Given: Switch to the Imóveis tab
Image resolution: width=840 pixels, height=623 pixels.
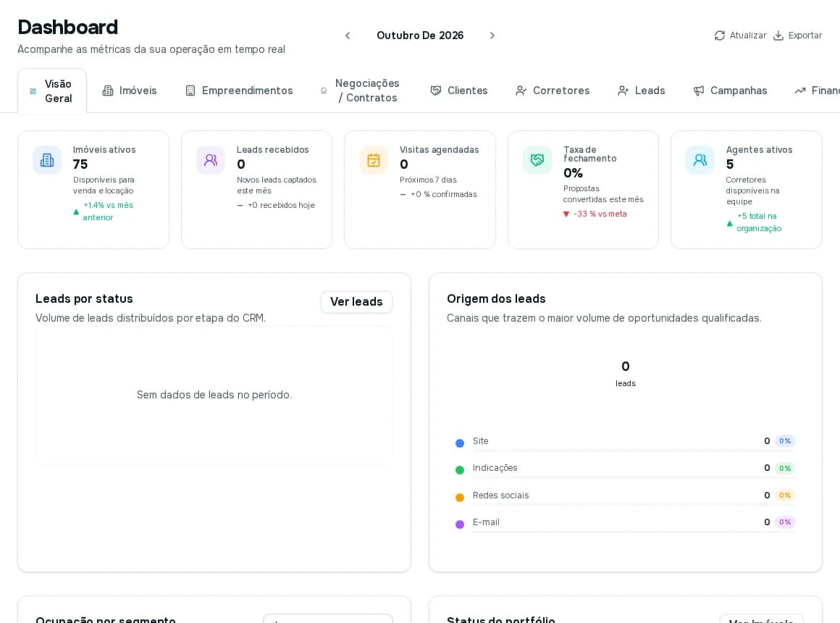Looking at the screenshot, I should click(130, 91).
